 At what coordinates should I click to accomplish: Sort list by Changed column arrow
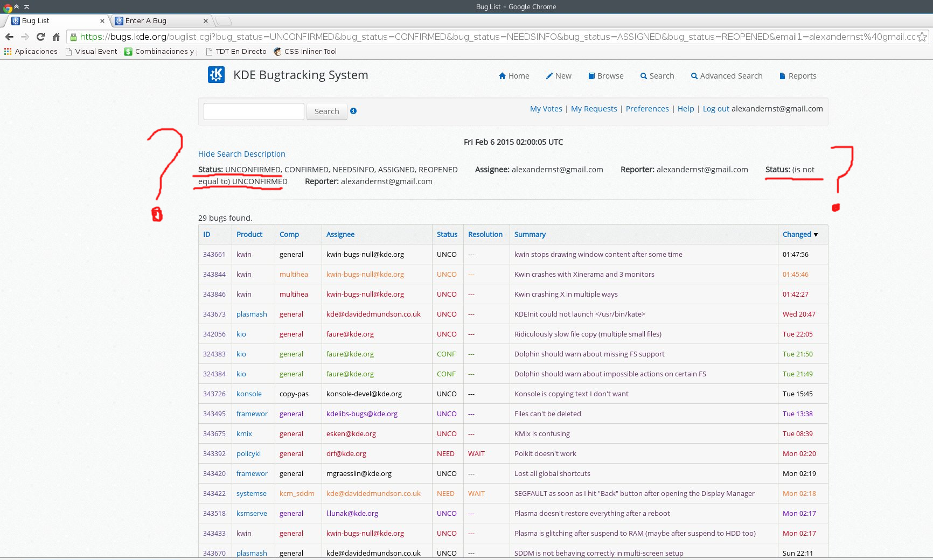pyautogui.click(x=816, y=235)
